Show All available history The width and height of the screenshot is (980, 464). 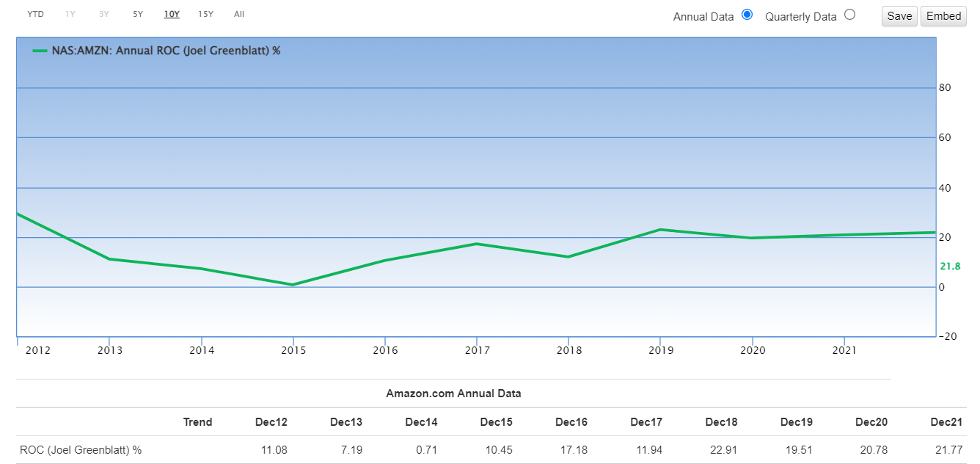tap(239, 14)
